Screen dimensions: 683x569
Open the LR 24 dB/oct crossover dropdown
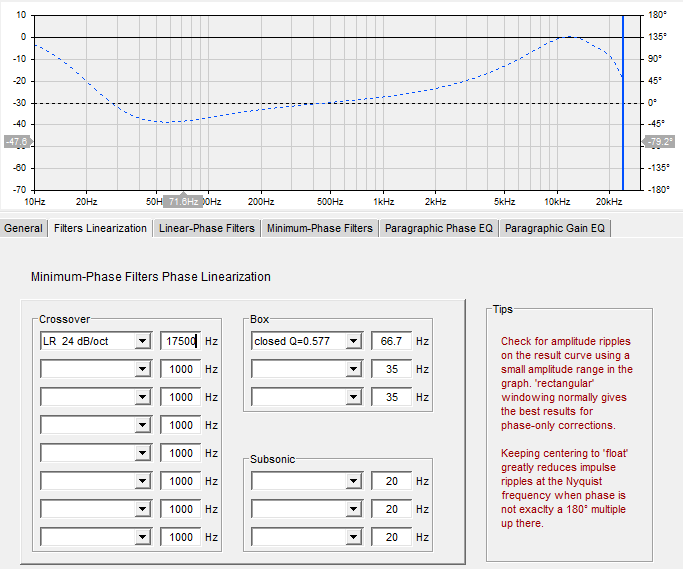142,341
